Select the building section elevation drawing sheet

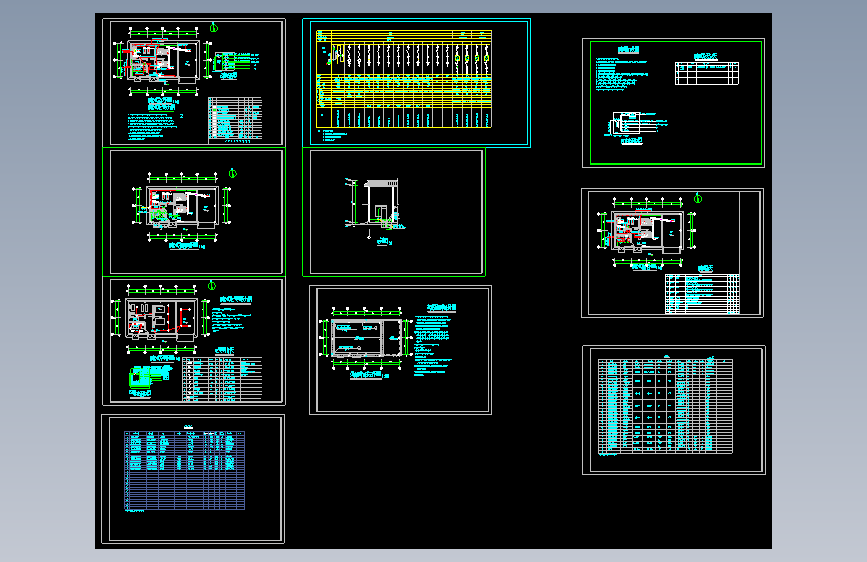[394, 212]
